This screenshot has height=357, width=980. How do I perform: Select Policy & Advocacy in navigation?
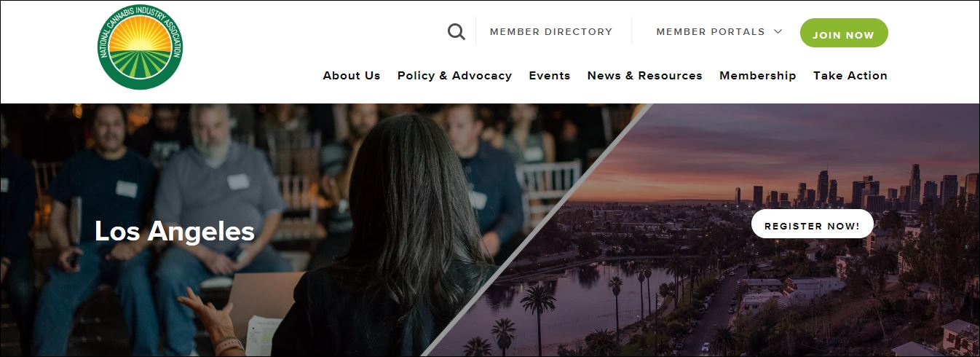(454, 76)
